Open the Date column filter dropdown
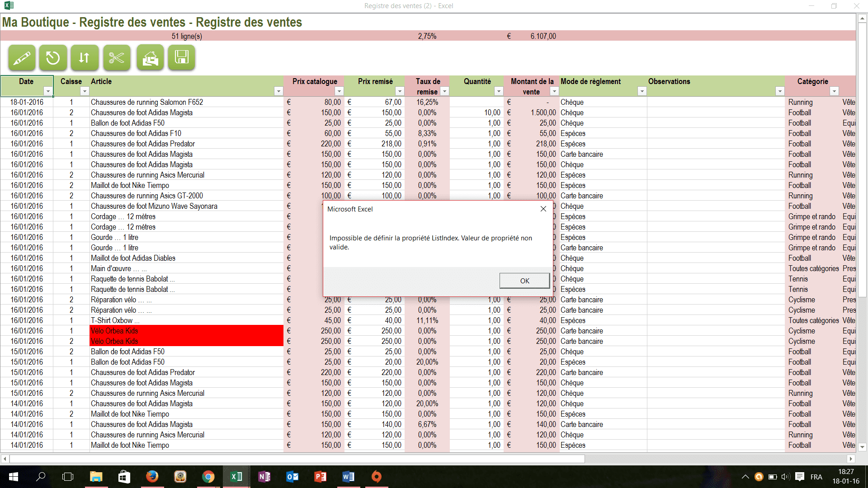This screenshot has width=868, height=488. point(47,91)
